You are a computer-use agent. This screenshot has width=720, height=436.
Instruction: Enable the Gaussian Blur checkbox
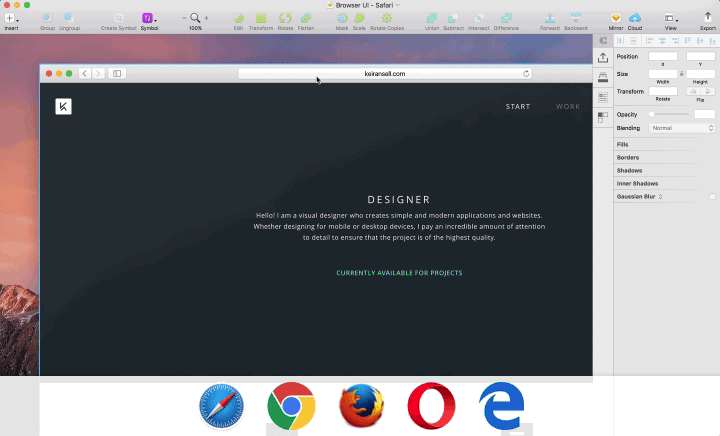click(x=712, y=196)
